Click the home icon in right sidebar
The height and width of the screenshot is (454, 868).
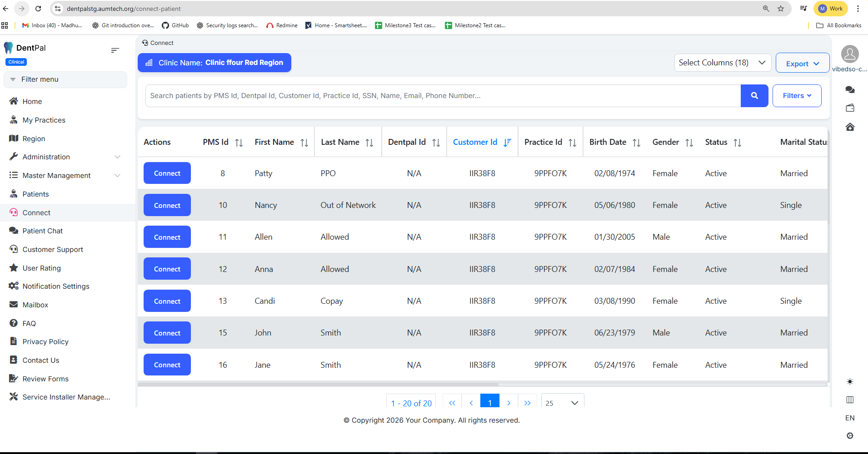click(850, 127)
